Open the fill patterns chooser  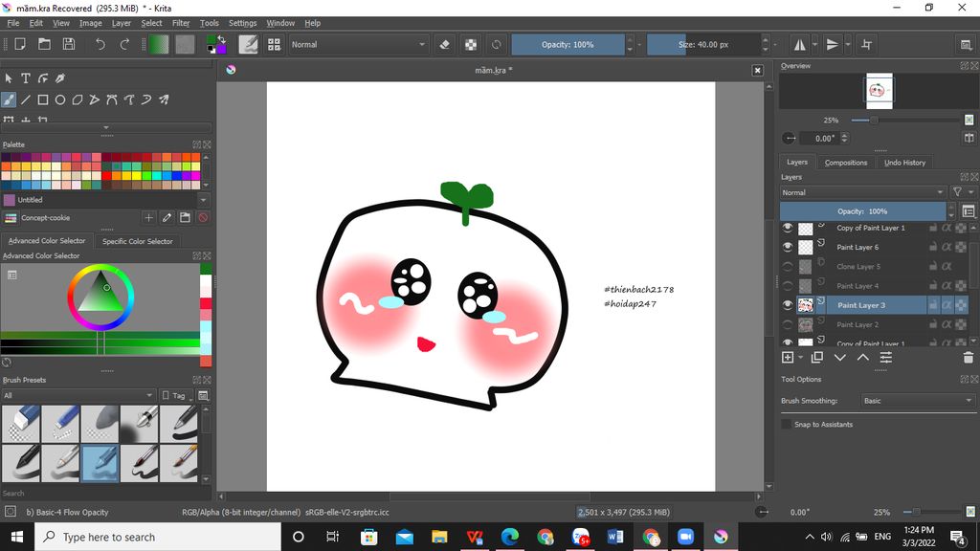185,44
